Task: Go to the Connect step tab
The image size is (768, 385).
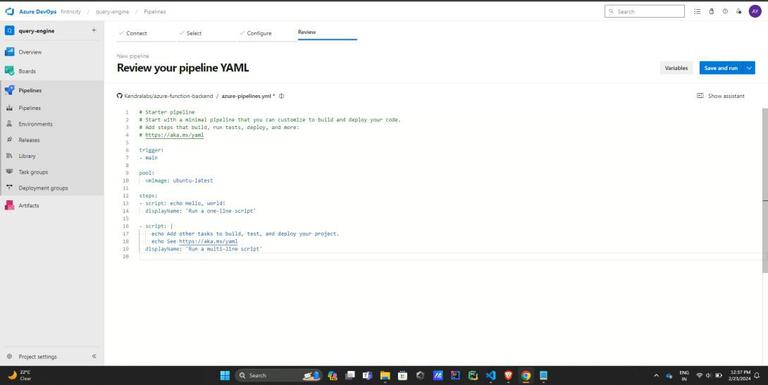Action: pos(137,33)
